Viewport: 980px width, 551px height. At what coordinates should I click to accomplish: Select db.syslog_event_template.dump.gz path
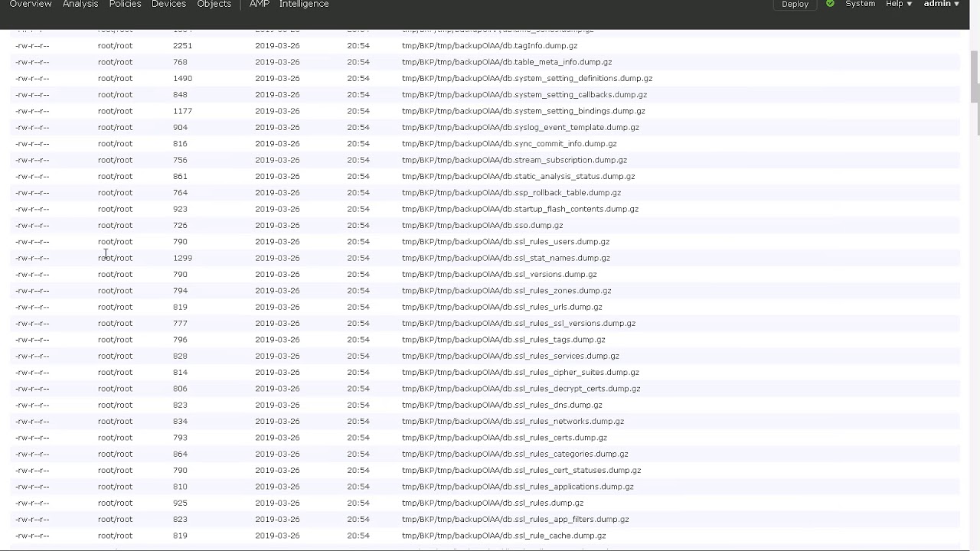[521, 127]
